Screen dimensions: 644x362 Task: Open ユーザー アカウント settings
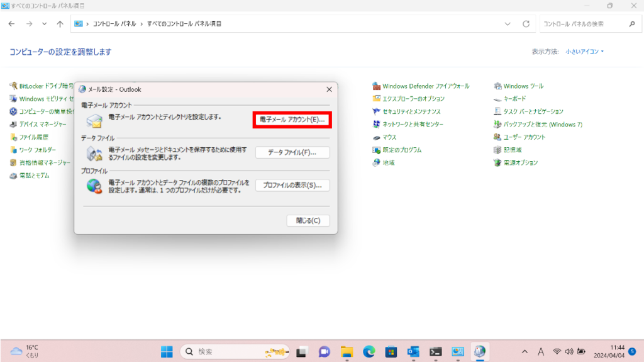coord(524,137)
